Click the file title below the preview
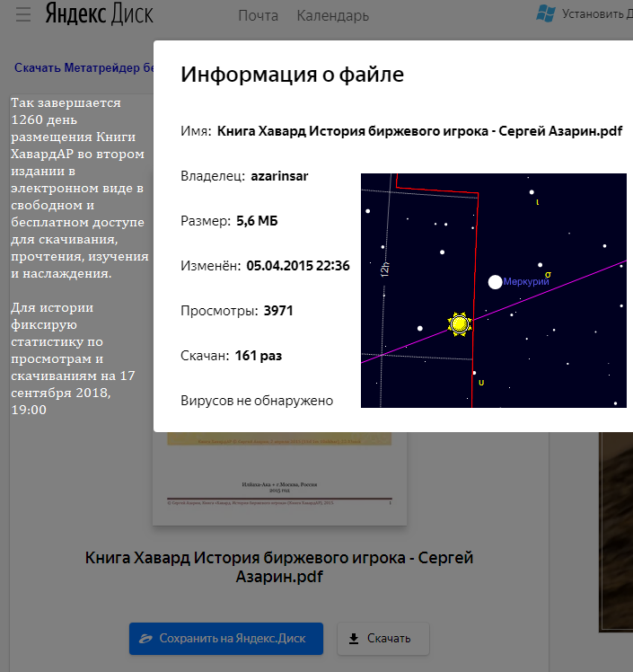Screen dimensions: 633x672 point(279,567)
